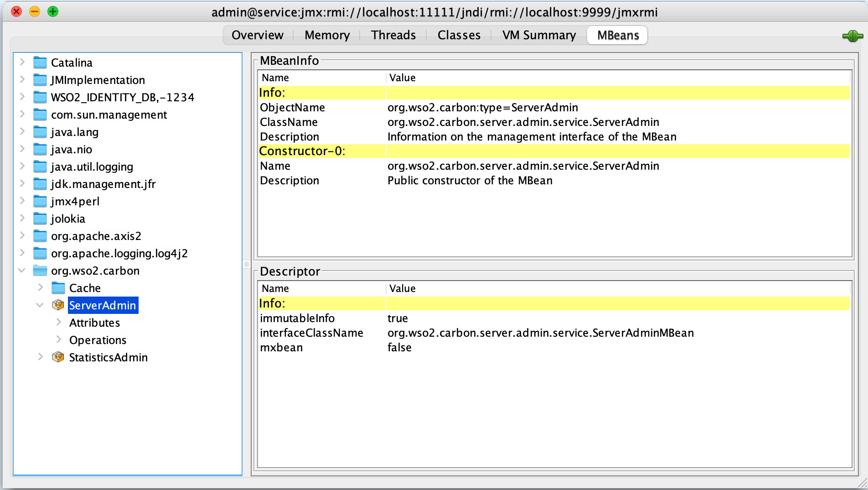Screen dimensions: 868x490
Task: Select the ServerAdmin tree item
Action: click(x=103, y=305)
